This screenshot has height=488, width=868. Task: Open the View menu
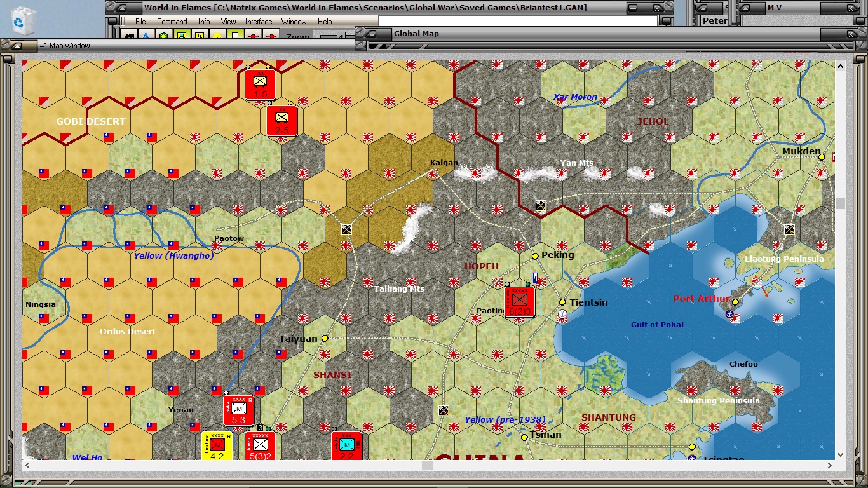[228, 22]
